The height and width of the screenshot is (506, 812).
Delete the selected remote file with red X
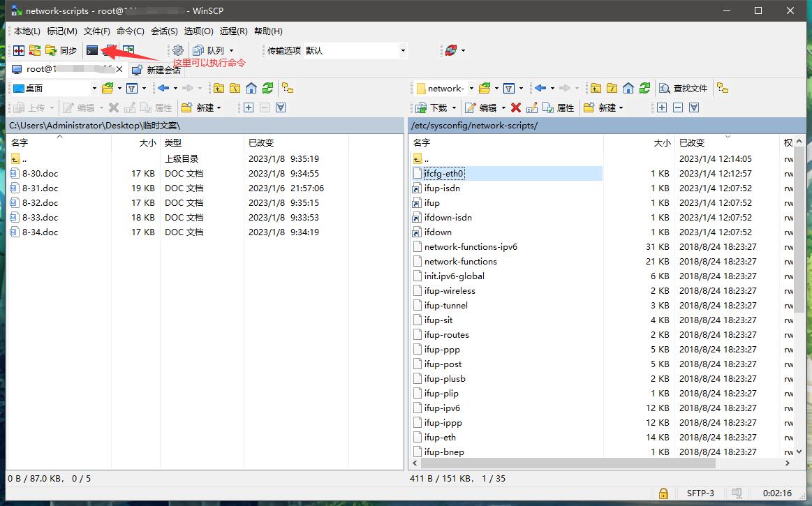point(515,107)
